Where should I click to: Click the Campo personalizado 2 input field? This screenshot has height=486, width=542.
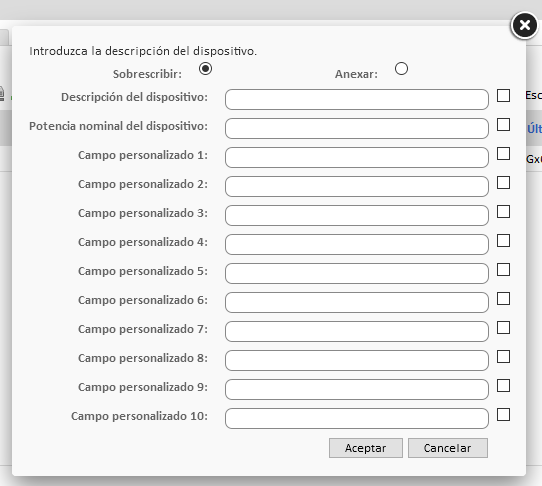pyautogui.click(x=357, y=187)
